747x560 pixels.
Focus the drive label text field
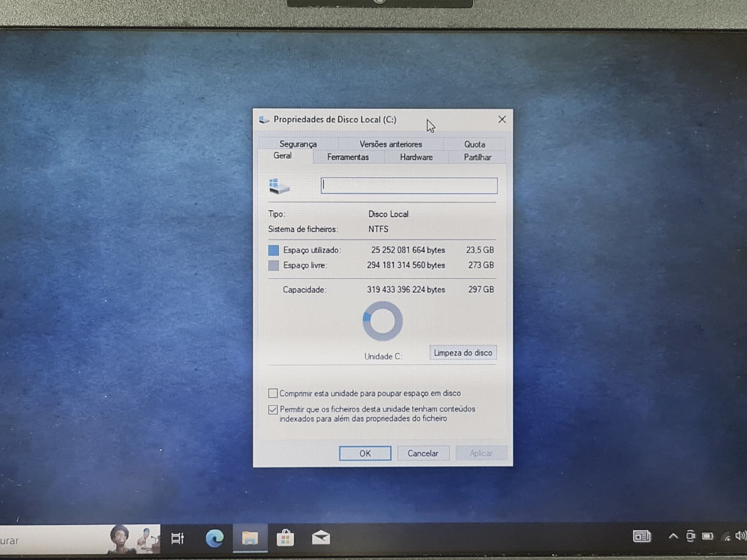[x=409, y=186]
